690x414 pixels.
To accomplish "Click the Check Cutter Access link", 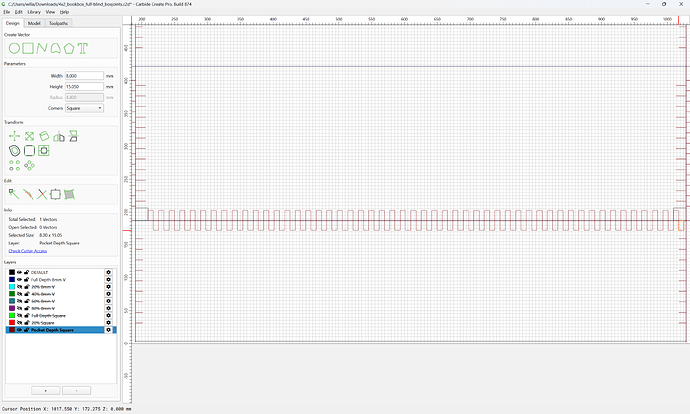I will 28,251.
